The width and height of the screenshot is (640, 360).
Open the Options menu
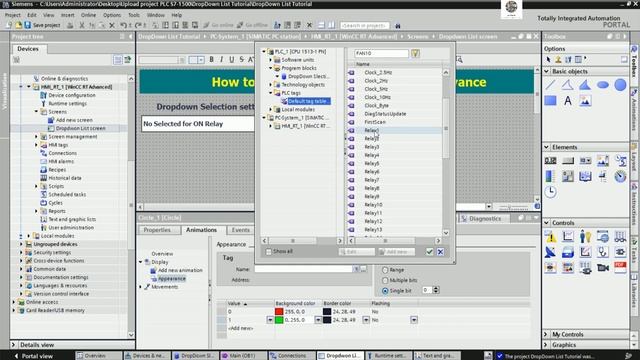pos(112,15)
